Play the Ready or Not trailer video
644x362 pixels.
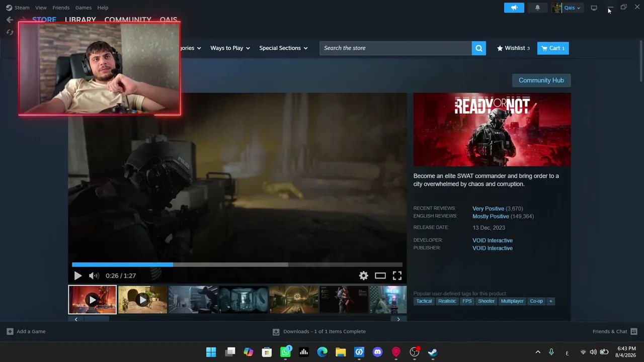pos(77,276)
